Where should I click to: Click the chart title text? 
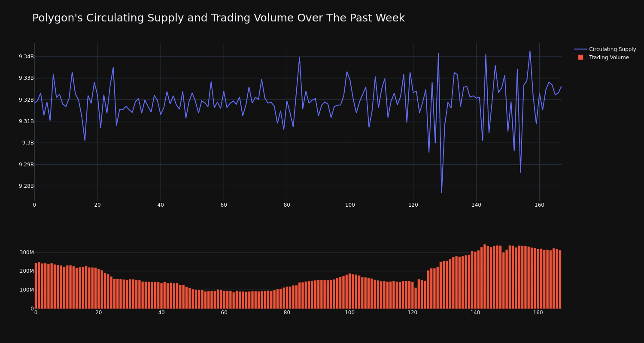(x=218, y=18)
